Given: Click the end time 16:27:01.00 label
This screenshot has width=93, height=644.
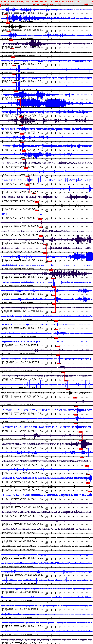Looking at the screenshot, I should coord(88,4).
